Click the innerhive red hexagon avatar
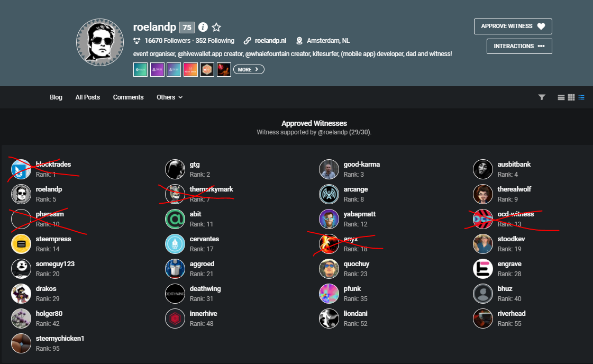Image resolution: width=593 pixels, height=364 pixels. pos(175,319)
